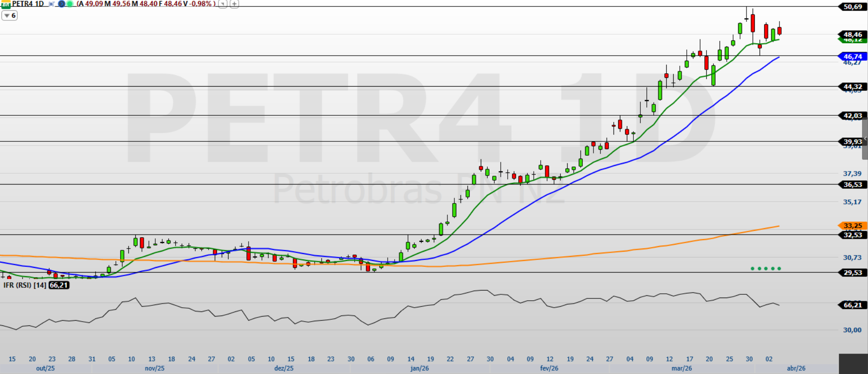Click the blue 46,74 moving average tag
868x374 pixels.
pos(853,57)
